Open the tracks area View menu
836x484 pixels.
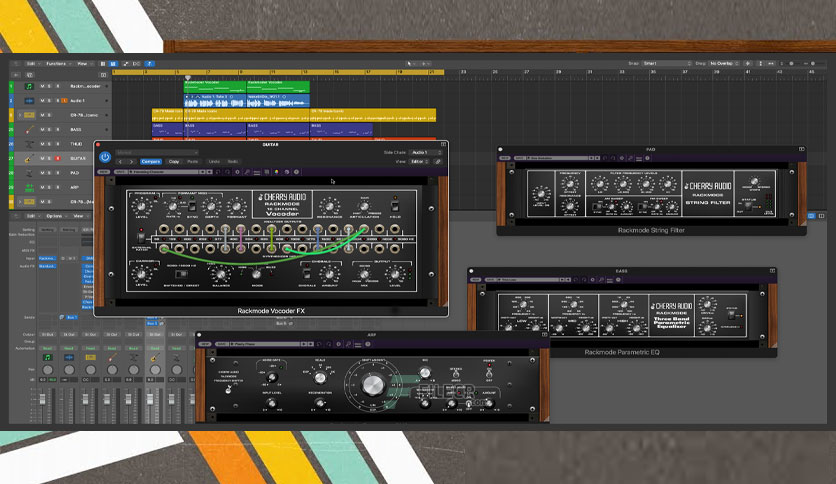click(83, 63)
